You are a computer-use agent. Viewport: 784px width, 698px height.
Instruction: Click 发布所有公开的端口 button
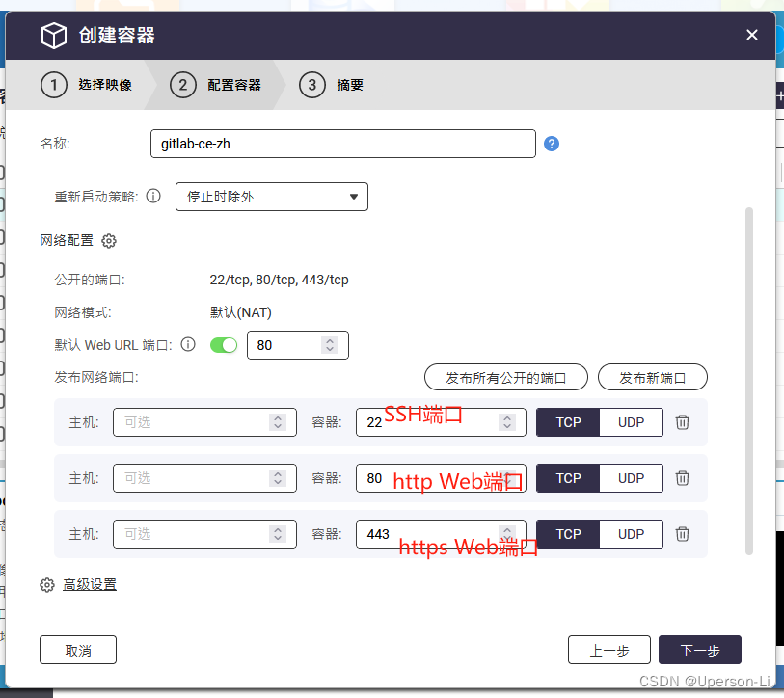pyautogui.click(x=506, y=378)
